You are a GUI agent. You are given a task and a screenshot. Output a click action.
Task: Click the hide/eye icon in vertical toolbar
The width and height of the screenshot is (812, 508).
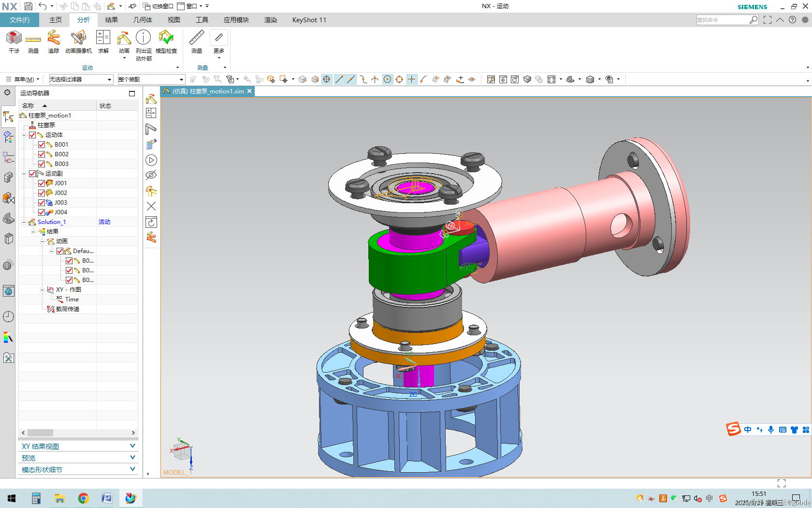point(151,175)
